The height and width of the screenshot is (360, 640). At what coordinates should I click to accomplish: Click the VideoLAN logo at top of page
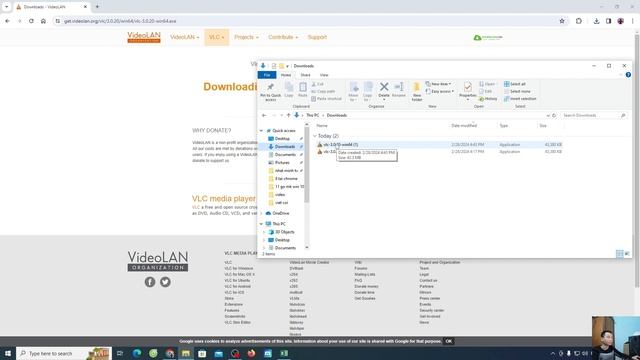point(144,37)
